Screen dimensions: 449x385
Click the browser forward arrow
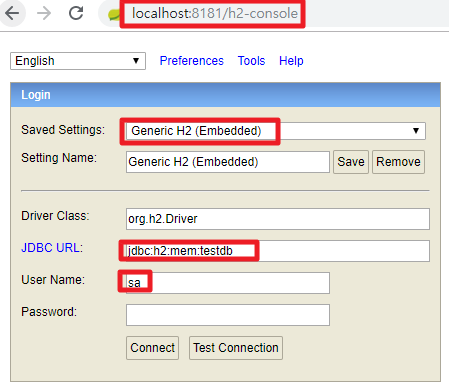pyautogui.click(x=44, y=13)
